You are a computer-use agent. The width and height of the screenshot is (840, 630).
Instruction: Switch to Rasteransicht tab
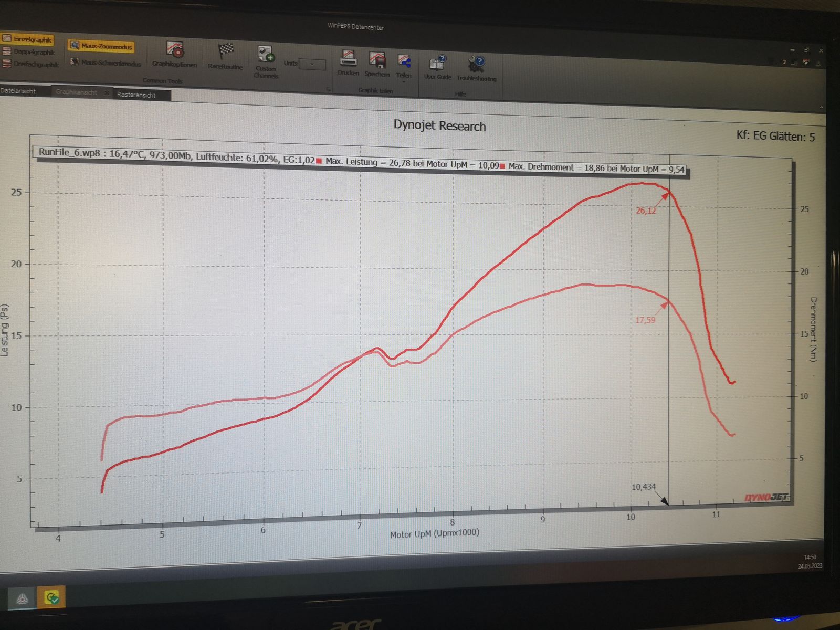pyautogui.click(x=136, y=95)
